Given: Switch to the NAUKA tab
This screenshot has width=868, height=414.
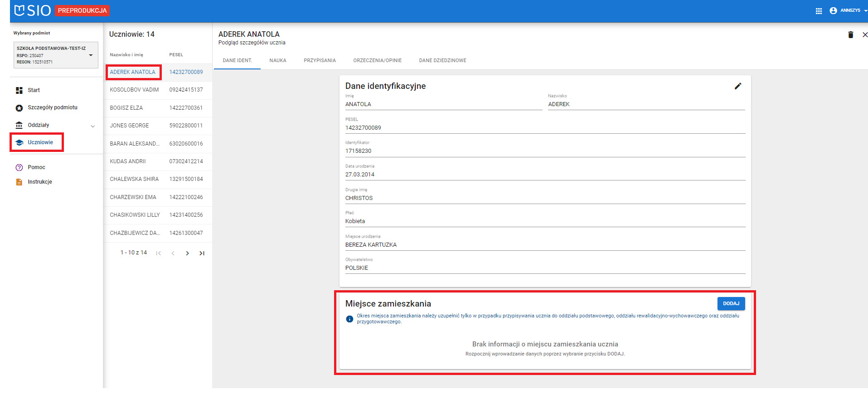Looking at the screenshot, I should (x=278, y=60).
